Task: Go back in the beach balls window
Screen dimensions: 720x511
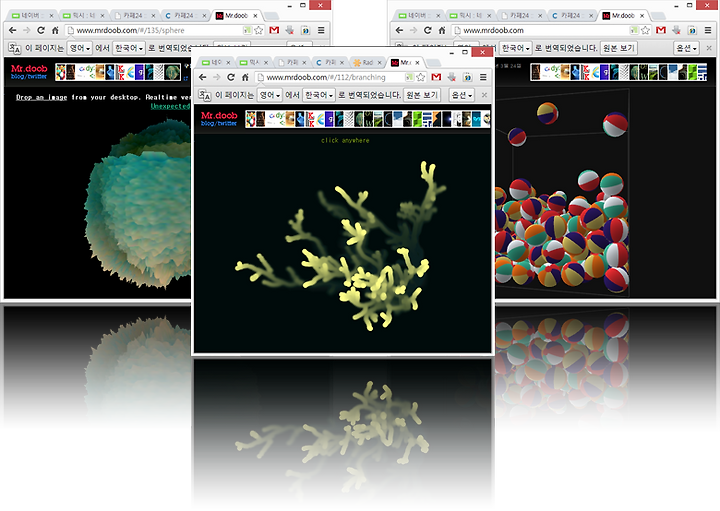Action: [x=399, y=30]
